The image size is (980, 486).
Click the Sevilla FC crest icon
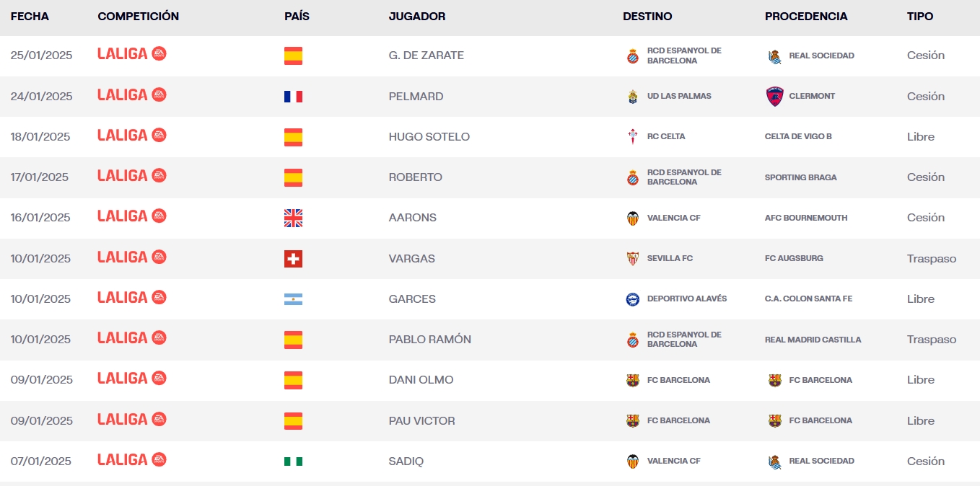[x=633, y=258]
